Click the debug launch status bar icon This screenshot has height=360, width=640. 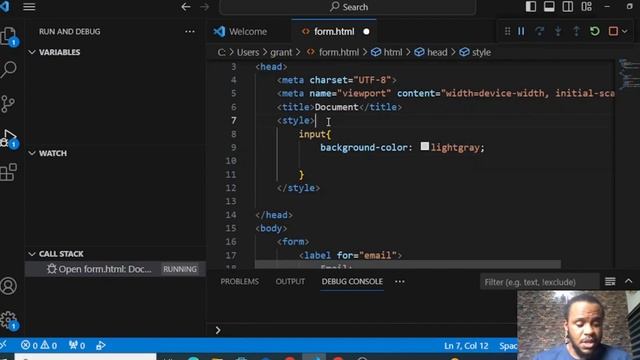101,346
